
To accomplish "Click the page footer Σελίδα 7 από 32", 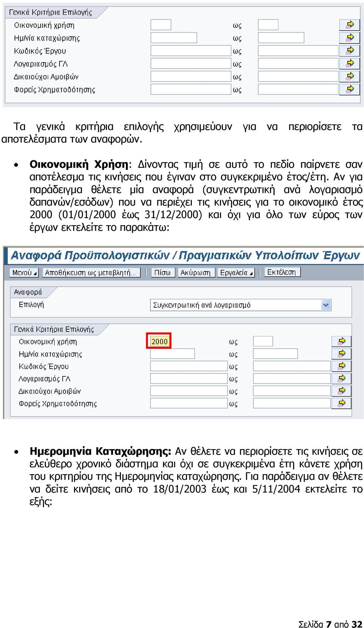I will [x=330, y=624].
